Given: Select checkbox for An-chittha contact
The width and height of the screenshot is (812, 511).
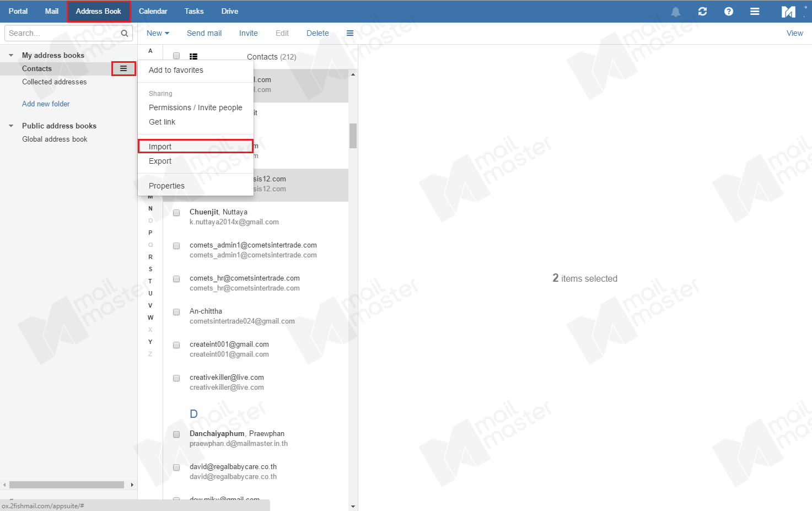Looking at the screenshot, I should [176, 312].
